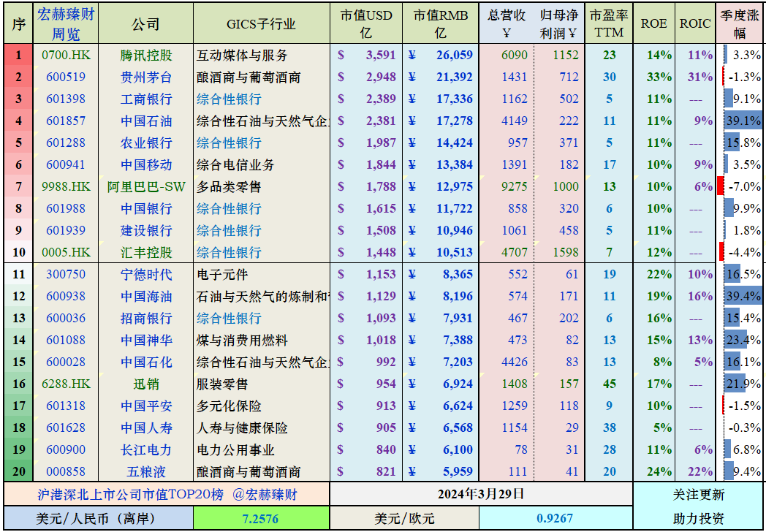Select stock code 0700.HK cell

(x=66, y=56)
